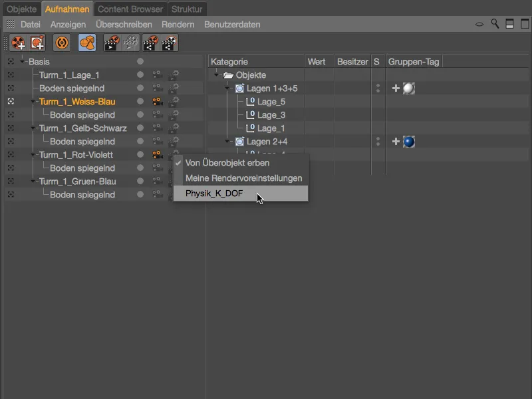Collapse the Turm_1_Weiss-Blau take

coord(33,102)
